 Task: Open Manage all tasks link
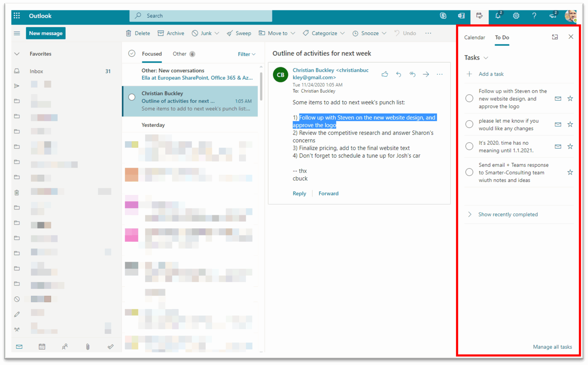(x=552, y=347)
